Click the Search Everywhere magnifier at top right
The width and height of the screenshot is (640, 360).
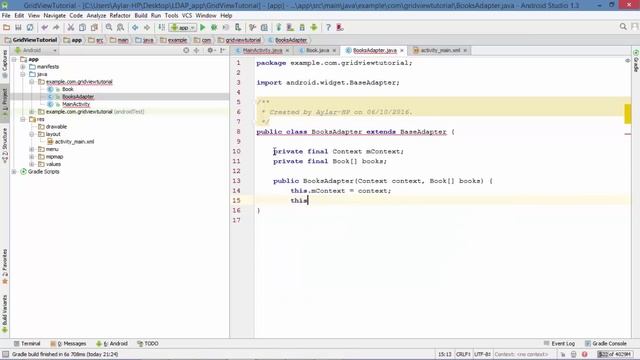coord(623,27)
